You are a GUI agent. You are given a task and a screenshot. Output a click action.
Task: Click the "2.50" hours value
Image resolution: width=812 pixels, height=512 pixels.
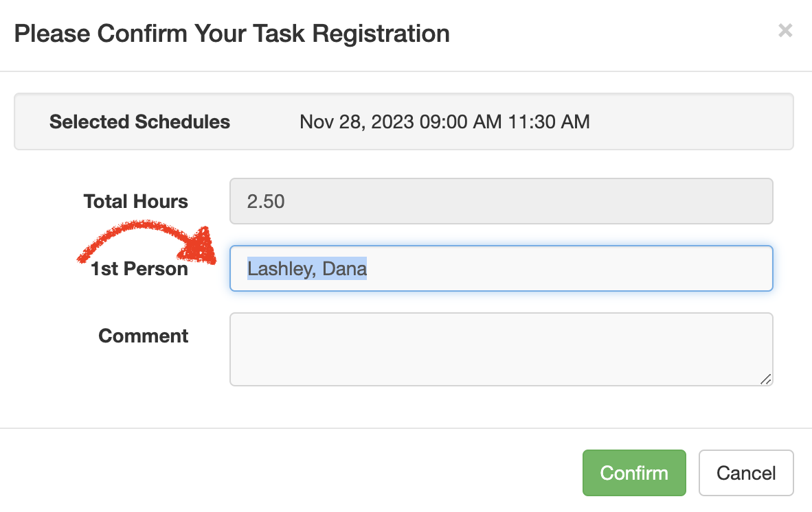(266, 201)
